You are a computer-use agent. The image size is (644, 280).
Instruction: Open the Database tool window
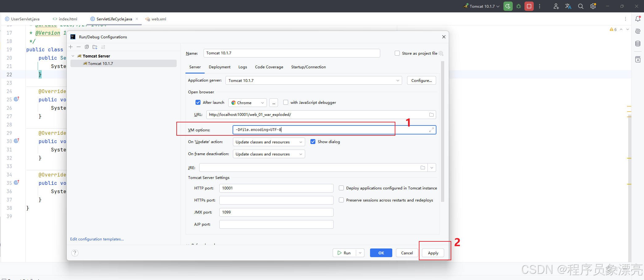[638, 44]
